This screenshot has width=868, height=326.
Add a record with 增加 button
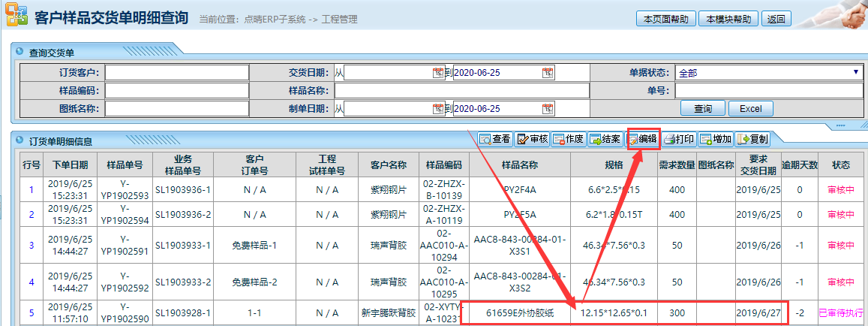(x=715, y=139)
